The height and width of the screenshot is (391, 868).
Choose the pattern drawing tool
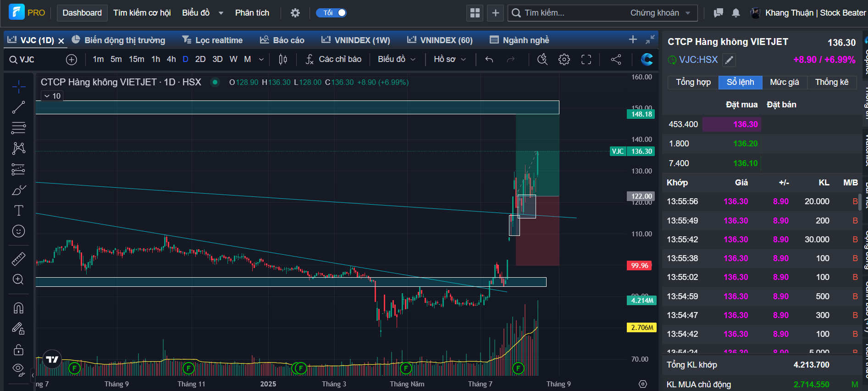(19, 148)
